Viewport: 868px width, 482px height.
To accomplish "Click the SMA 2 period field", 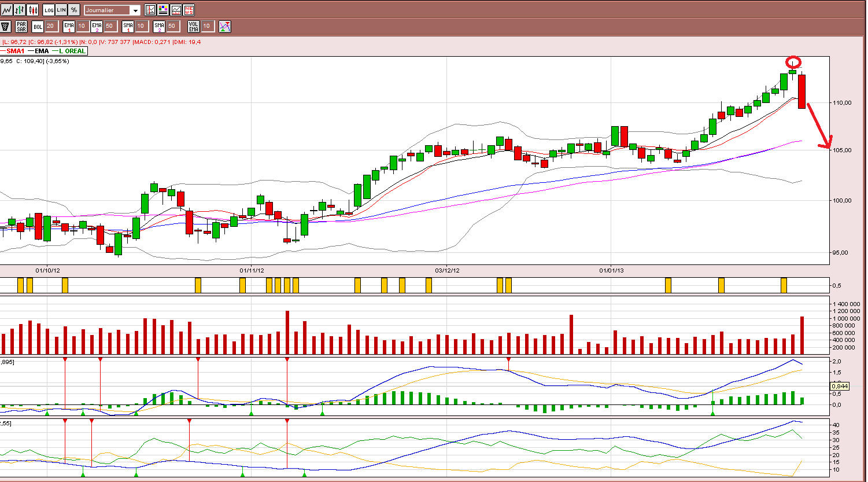I will pyautogui.click(x=173, y=27).
